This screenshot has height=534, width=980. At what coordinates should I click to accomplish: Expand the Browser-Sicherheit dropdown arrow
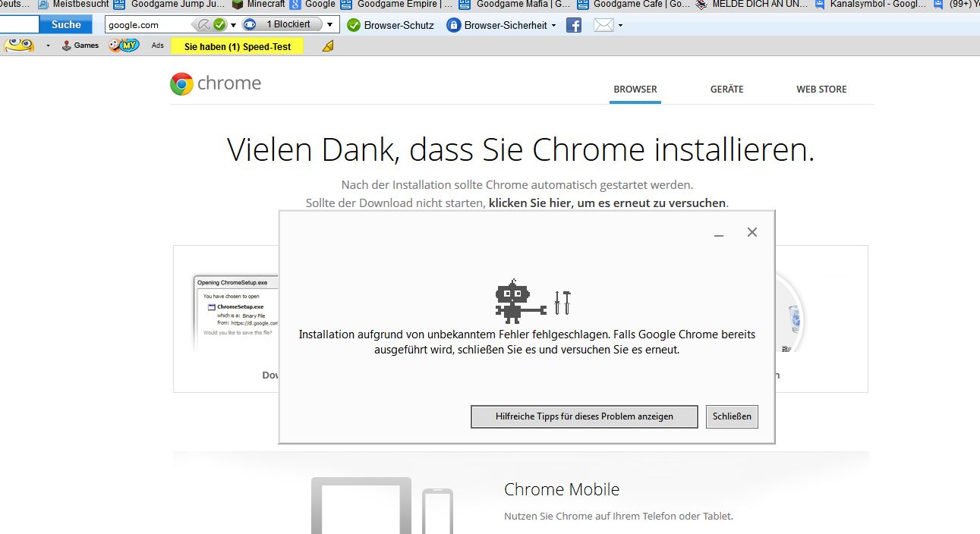[x=553, y=25]
